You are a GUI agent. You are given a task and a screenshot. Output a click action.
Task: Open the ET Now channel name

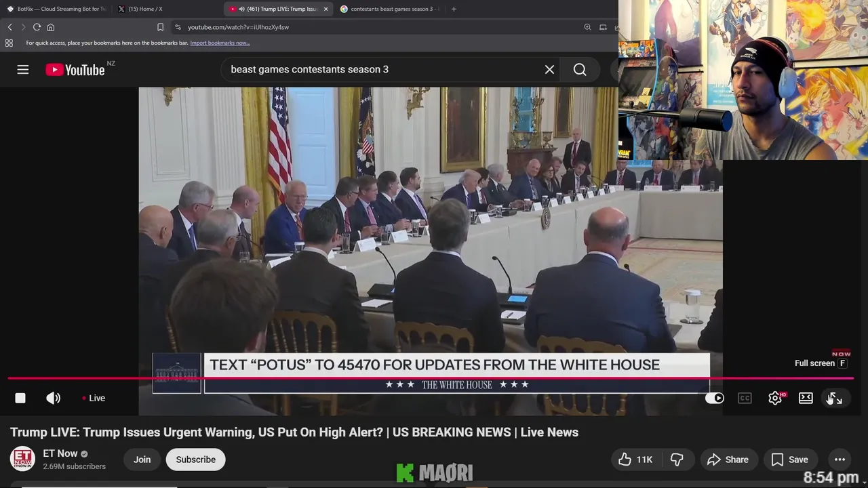click(60, 453)
